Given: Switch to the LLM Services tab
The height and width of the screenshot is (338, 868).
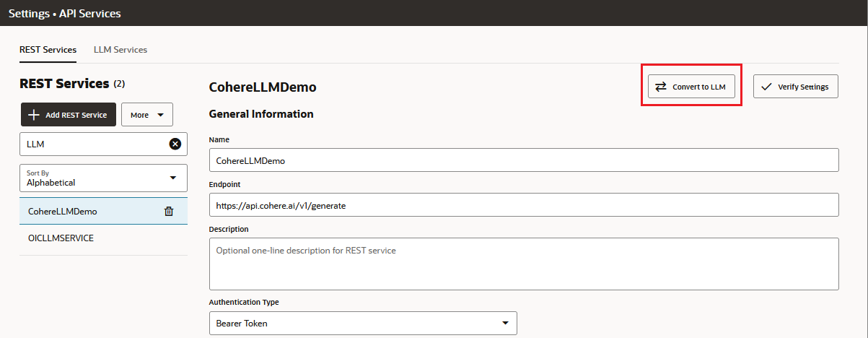Looking at the screenshot, I should (120, 50).
